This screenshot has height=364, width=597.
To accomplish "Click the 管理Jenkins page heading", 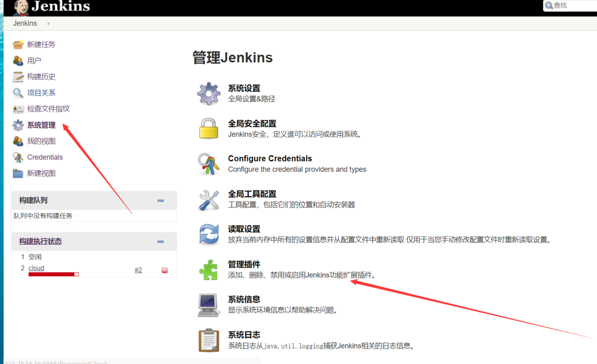I will [233, 58].
